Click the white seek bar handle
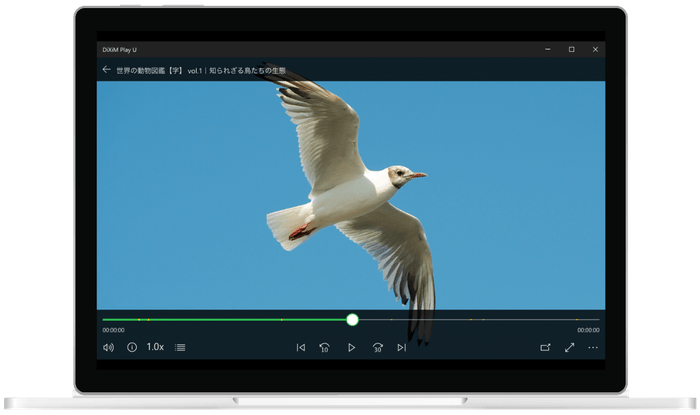The height and width of the screenshot is (415, 700). click(x=352, y=319)
